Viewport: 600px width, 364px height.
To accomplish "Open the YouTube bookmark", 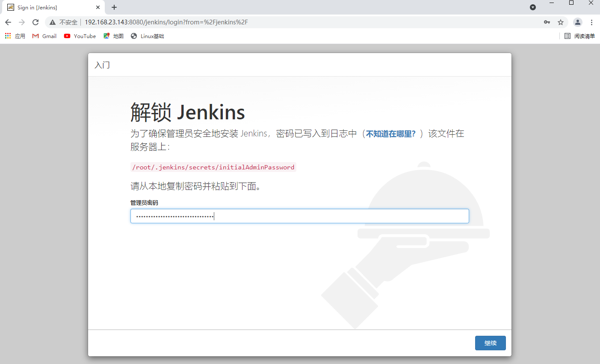I will pyautogui.click(x=80, y=36).
